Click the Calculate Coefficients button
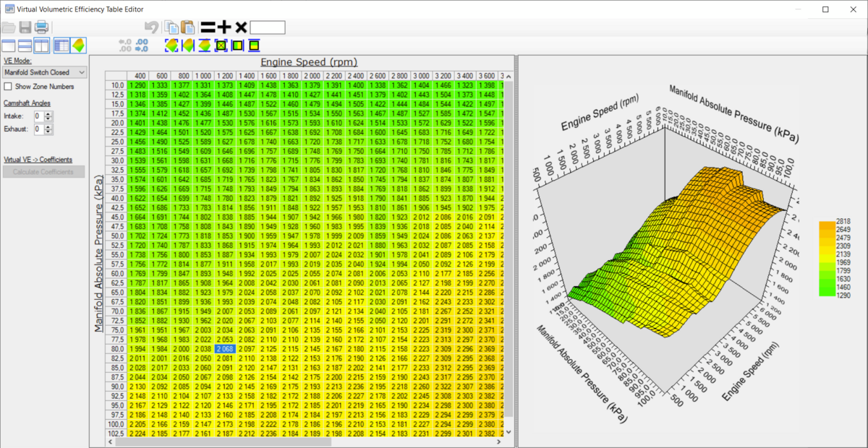The height and width of the screenshot is (448, 868). click(x=43, y=172)
